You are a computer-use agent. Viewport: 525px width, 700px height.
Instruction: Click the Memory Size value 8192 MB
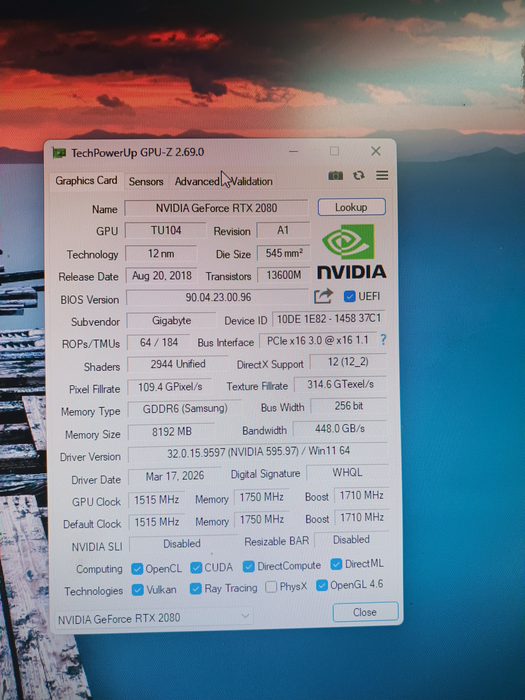click(x=171, y=432)
